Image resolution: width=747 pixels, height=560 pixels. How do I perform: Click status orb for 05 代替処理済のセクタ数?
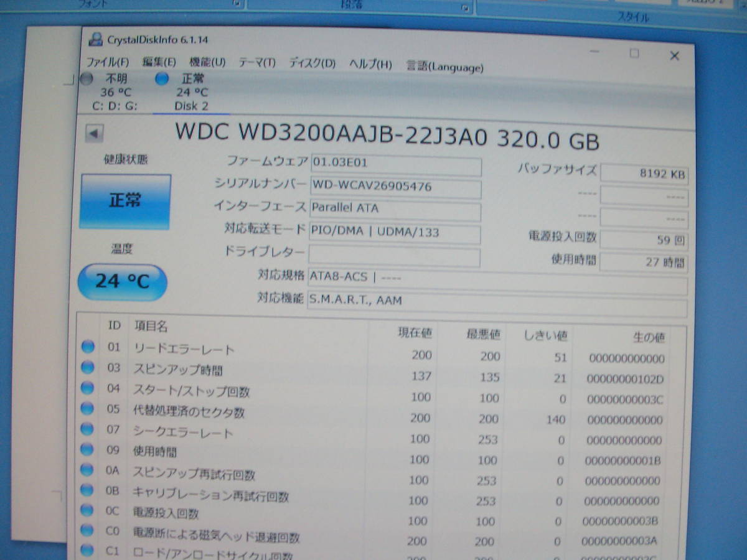(x=87, y=408)
